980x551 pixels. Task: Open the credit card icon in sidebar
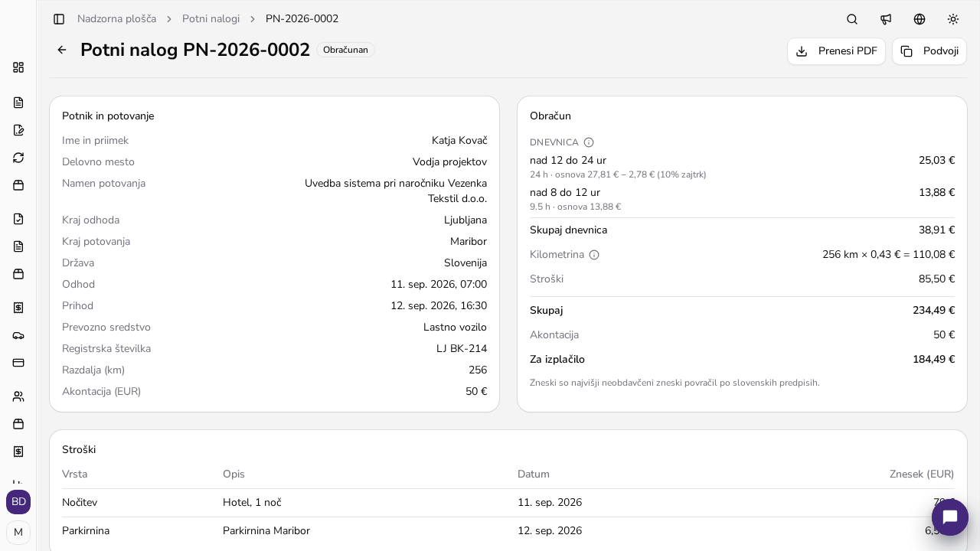(x=18, y=363)
